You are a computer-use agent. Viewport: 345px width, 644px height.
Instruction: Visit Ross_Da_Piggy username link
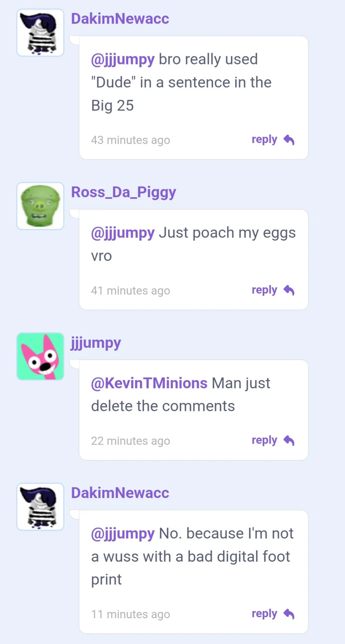pos(123,192)
